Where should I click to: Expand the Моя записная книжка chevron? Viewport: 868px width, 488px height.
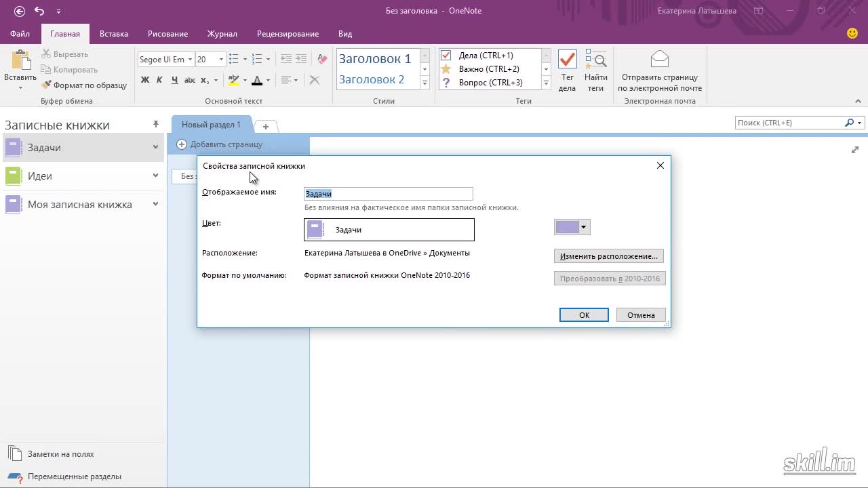click(x=155, y=205)
